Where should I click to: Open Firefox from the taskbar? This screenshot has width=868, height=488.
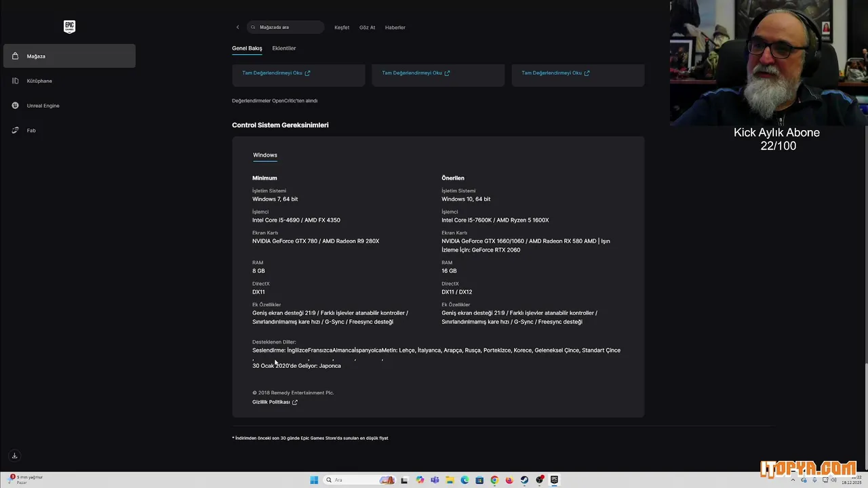tap(509, 480)
